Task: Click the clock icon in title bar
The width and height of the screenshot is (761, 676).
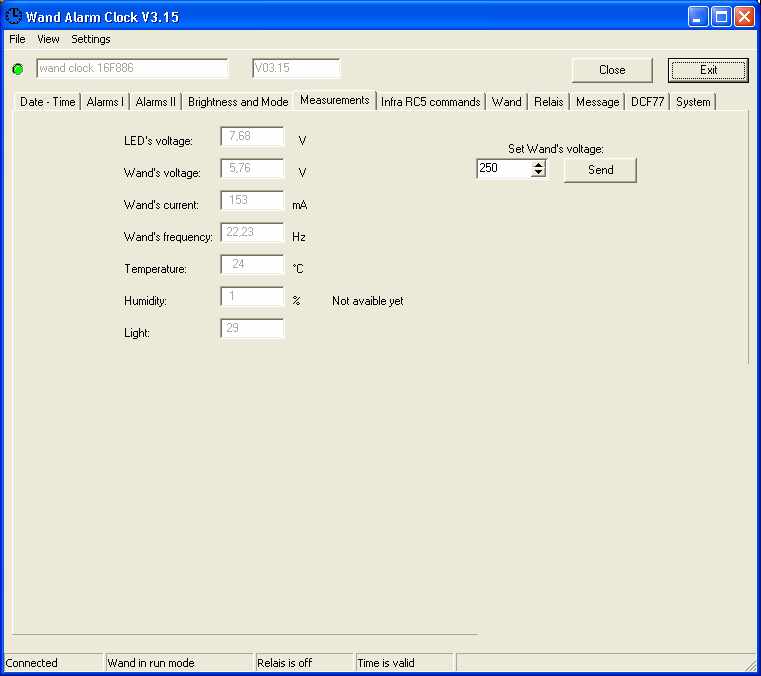Action: tap(13, 16)
